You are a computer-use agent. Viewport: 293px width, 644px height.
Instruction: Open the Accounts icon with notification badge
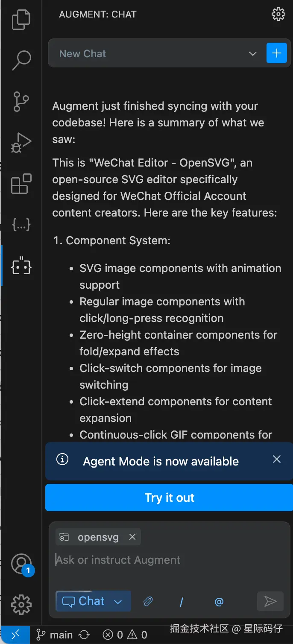click(x=21, y=564)
